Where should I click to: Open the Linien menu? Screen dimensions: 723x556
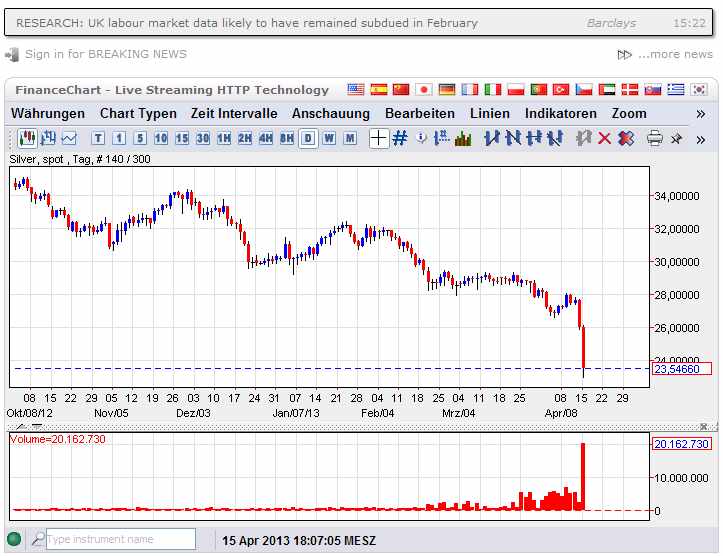pos(490,113)
